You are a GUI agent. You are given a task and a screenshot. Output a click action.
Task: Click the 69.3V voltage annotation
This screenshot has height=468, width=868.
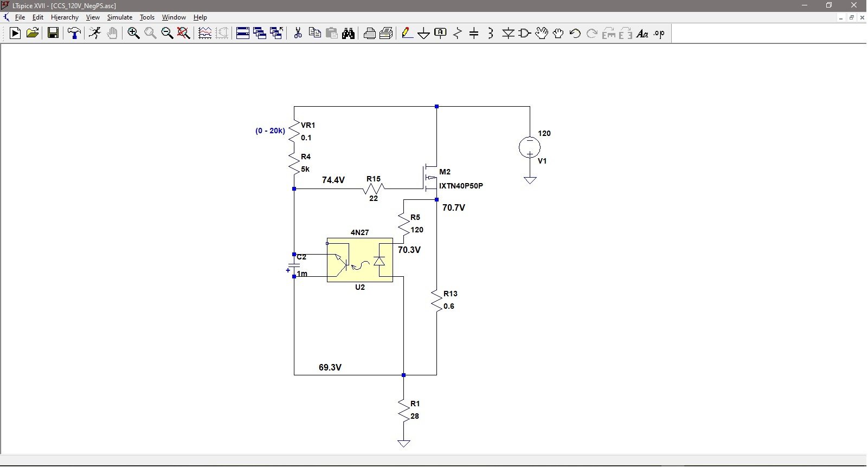(330, 367)
